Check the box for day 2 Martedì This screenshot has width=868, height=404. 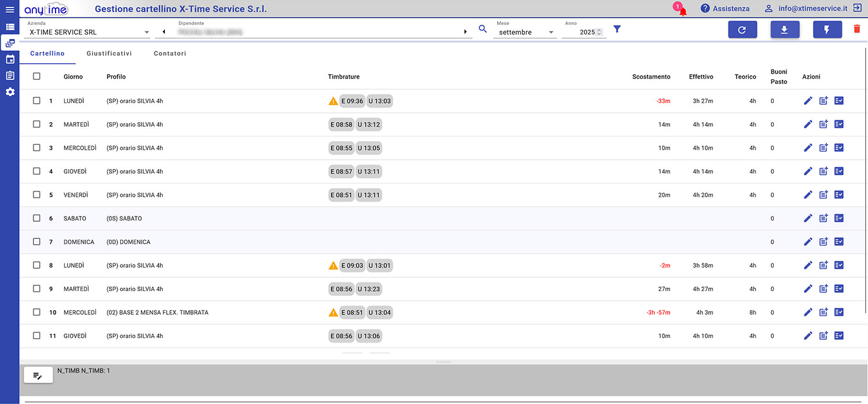click(x=36, y=124)
